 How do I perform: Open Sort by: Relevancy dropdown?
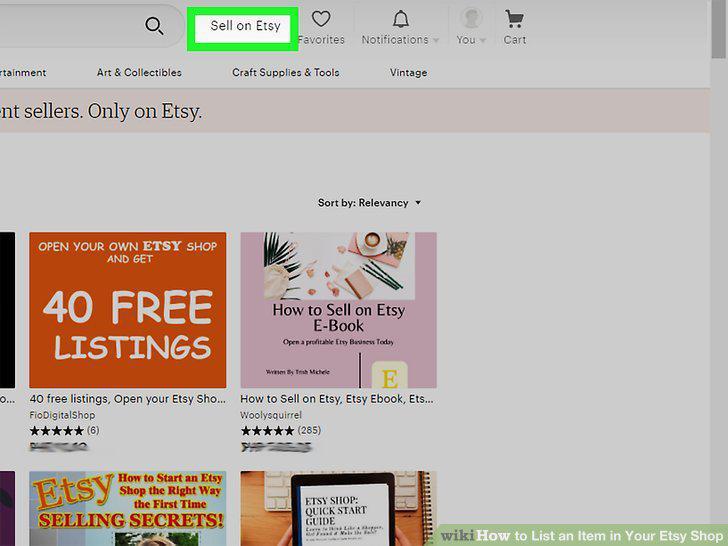(x=369, y=203)
